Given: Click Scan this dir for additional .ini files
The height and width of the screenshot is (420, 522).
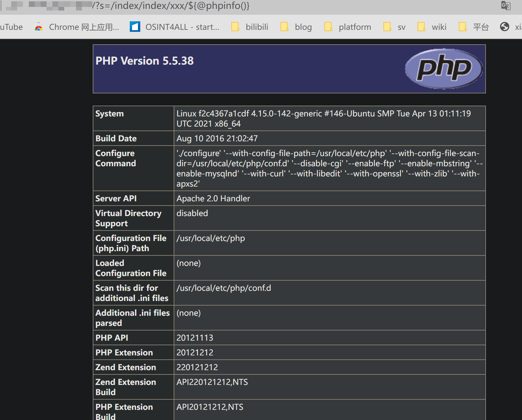Looking at the screenshot, I should (132, 293).
